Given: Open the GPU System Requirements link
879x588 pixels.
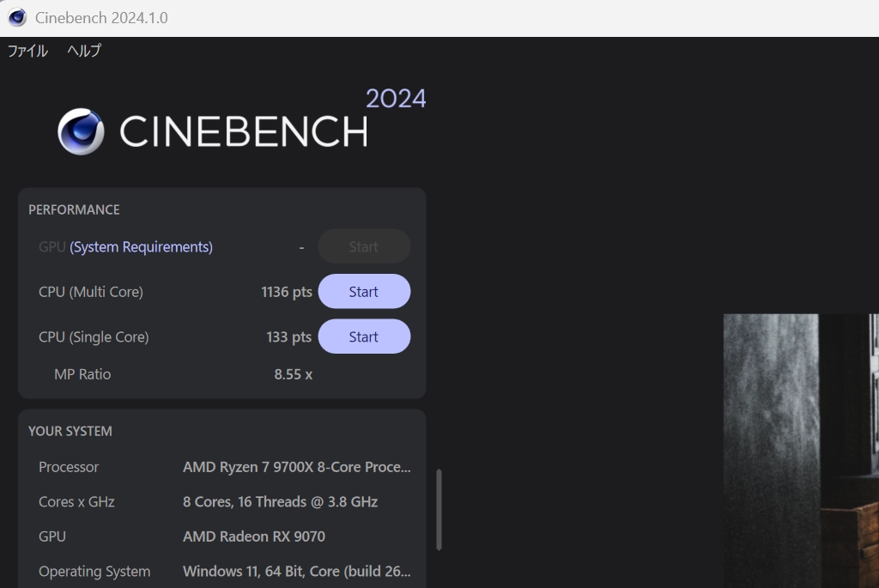Looking at the screenshot, I should [x=142, y=247].
